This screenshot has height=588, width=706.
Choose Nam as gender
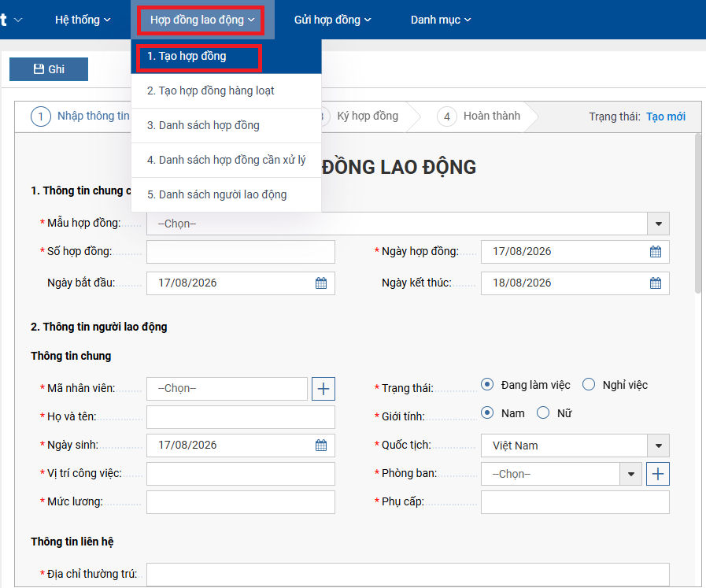click(x=487, y=413)
